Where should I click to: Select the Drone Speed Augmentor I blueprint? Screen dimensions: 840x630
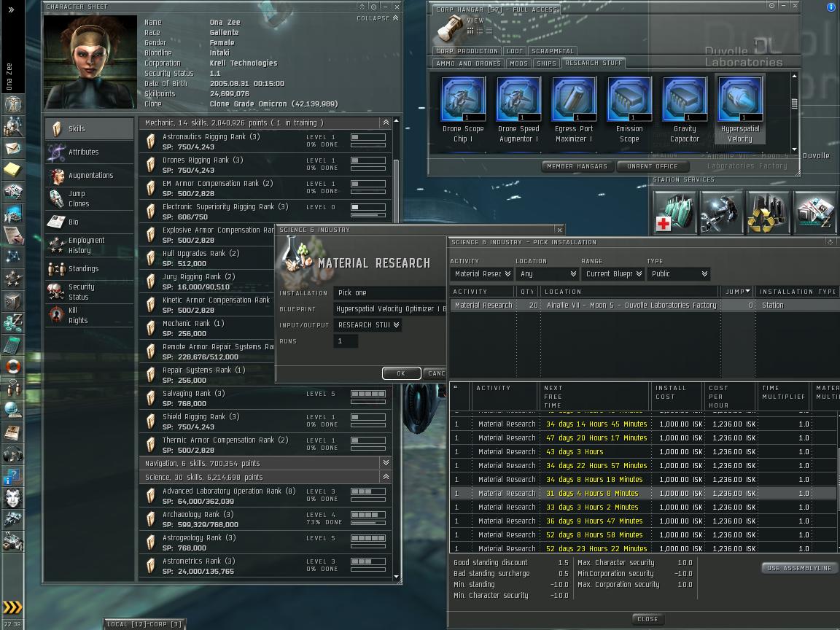tap(518, 110)
